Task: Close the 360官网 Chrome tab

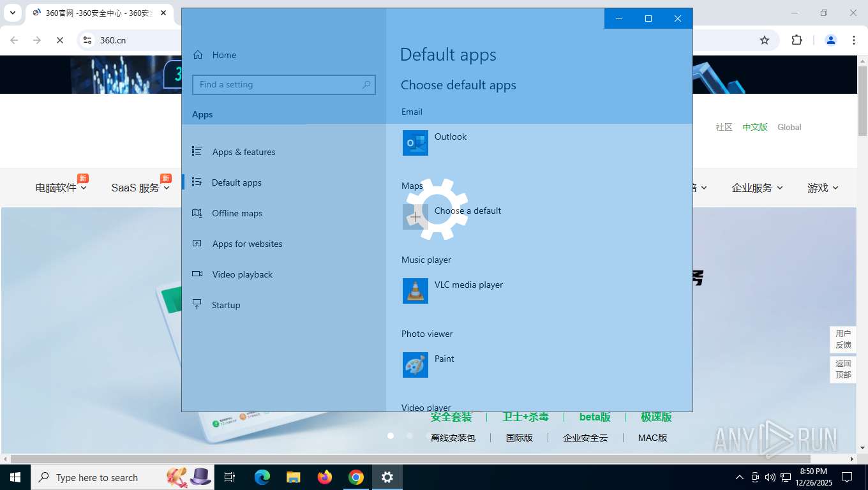Action: tap(164, 13)
